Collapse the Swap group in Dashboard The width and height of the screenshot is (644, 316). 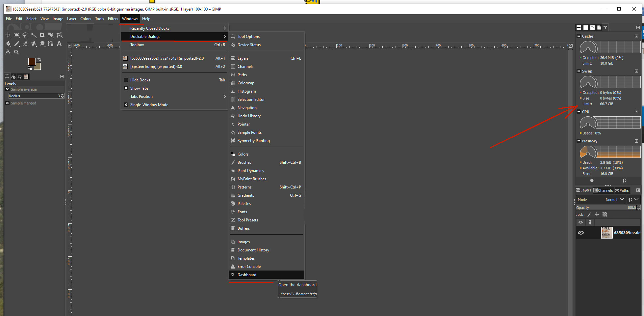579,71
